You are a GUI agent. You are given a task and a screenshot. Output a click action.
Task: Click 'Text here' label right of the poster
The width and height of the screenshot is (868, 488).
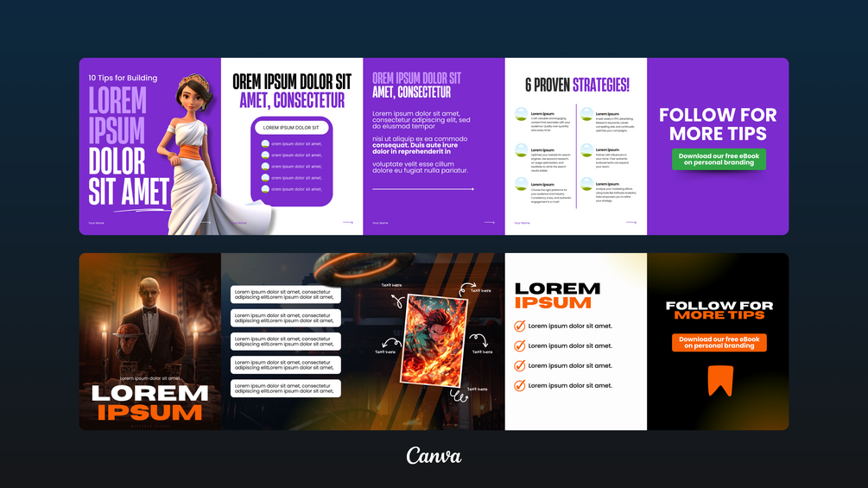click(482, 352)
